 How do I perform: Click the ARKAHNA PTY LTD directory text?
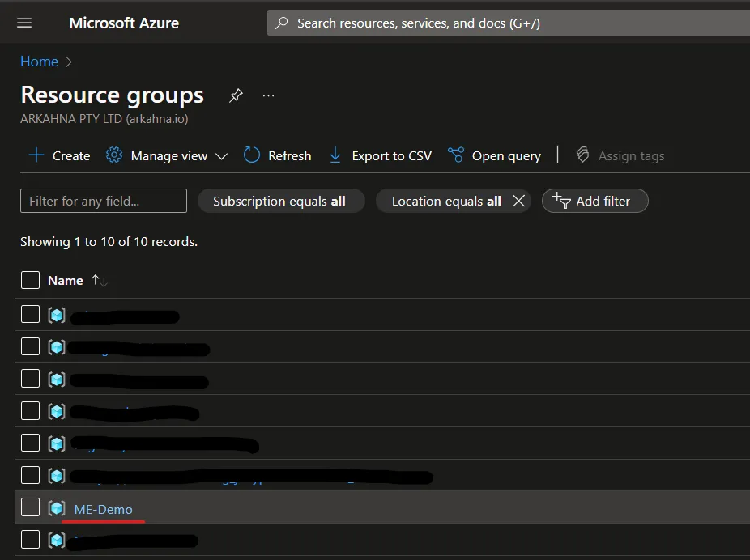coord(104,118)
